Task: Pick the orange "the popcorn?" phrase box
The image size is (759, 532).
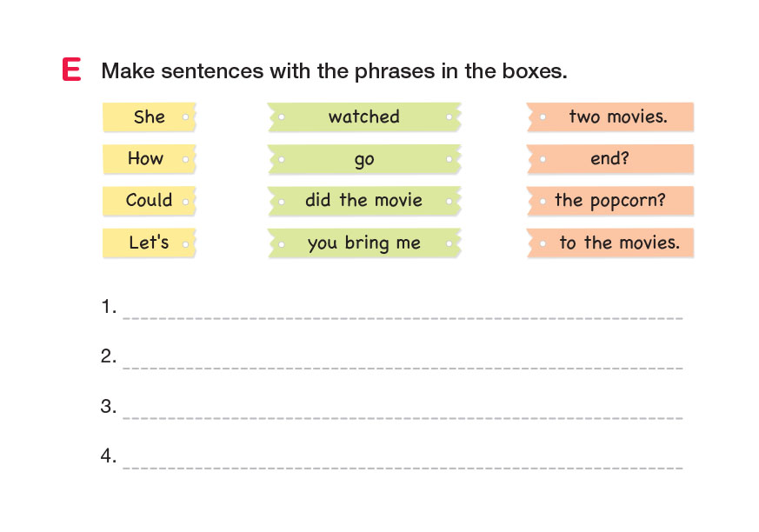Action: (609, 201)
